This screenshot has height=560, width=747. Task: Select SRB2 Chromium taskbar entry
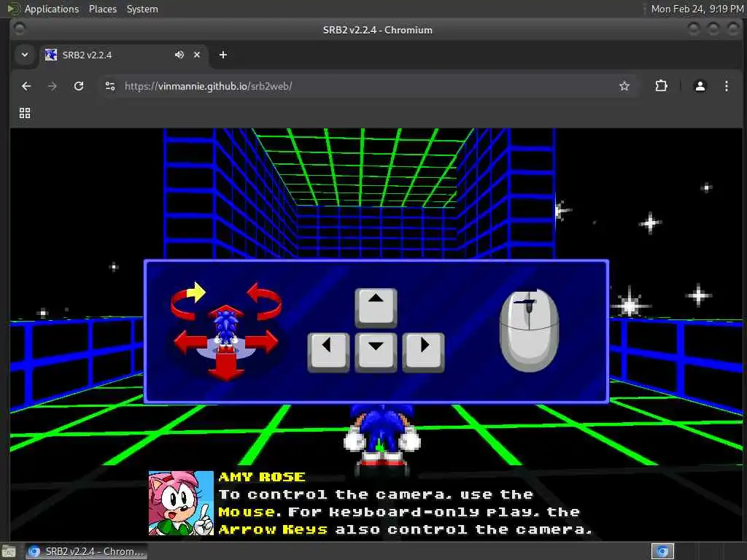pos(86,551)
